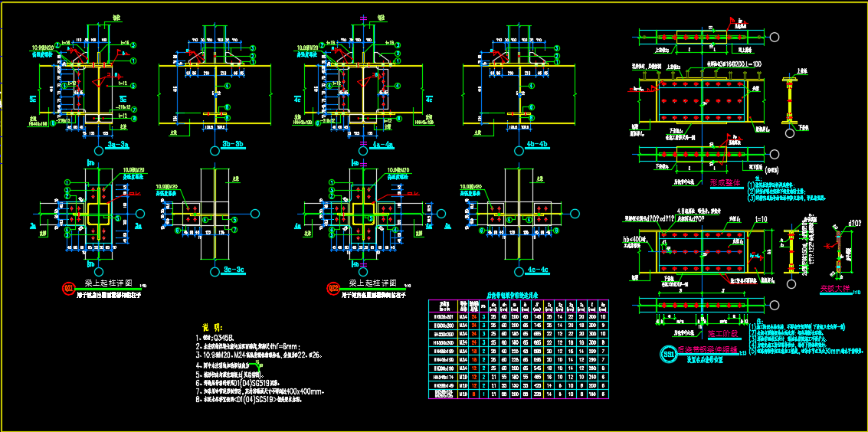Select note 7 mentioning 400x400mm
The width and height of the screenshot is (868, 432).
pos(260,391)
